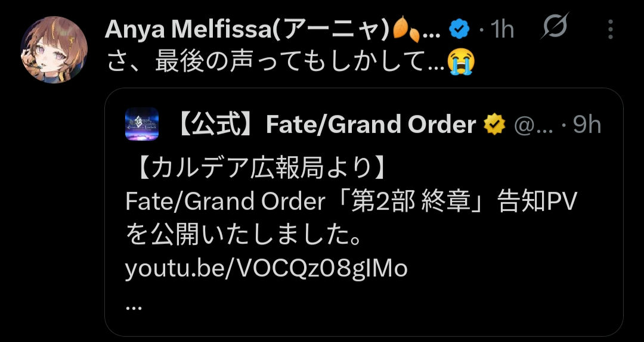Click the gold verified badge
644x342 pixels.
click(494, 125)
